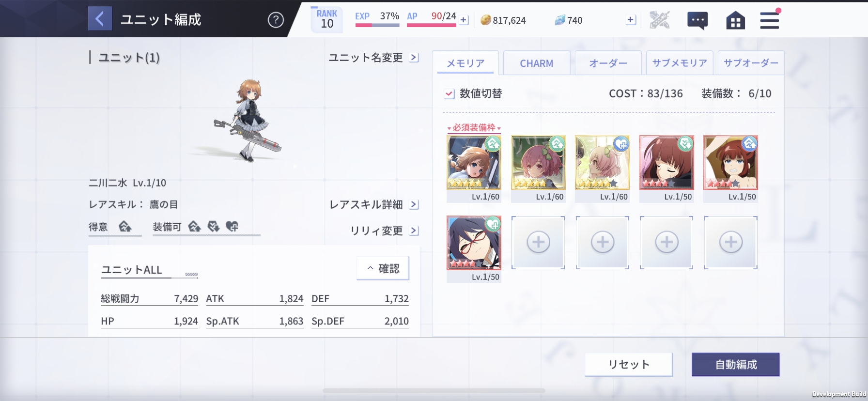
Task: Switch to the CHARM tab
Action: click(536, 63)
